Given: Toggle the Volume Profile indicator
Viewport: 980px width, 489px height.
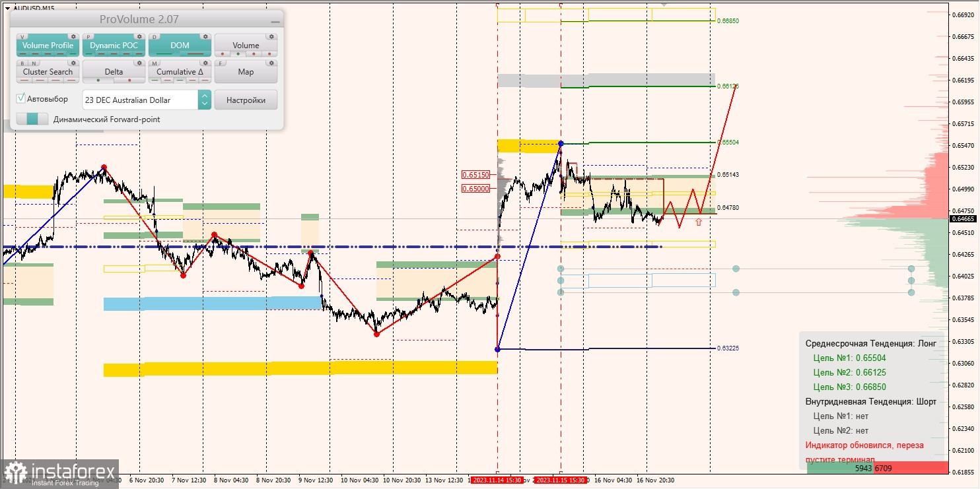Looking at the screenshot, I should click(x=48, y=46).
